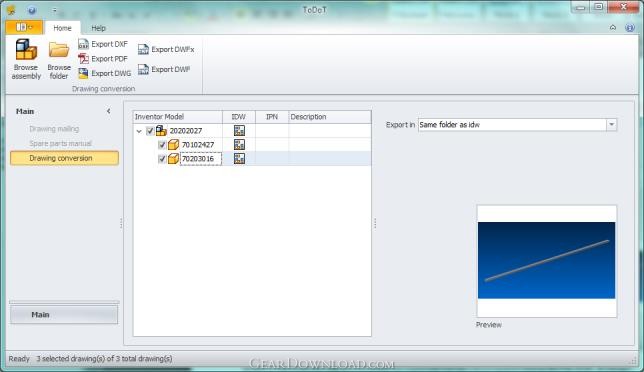Screen dimensions: 644x372
Task: Open the Export in folder dropdown
Action: (612, 124)
